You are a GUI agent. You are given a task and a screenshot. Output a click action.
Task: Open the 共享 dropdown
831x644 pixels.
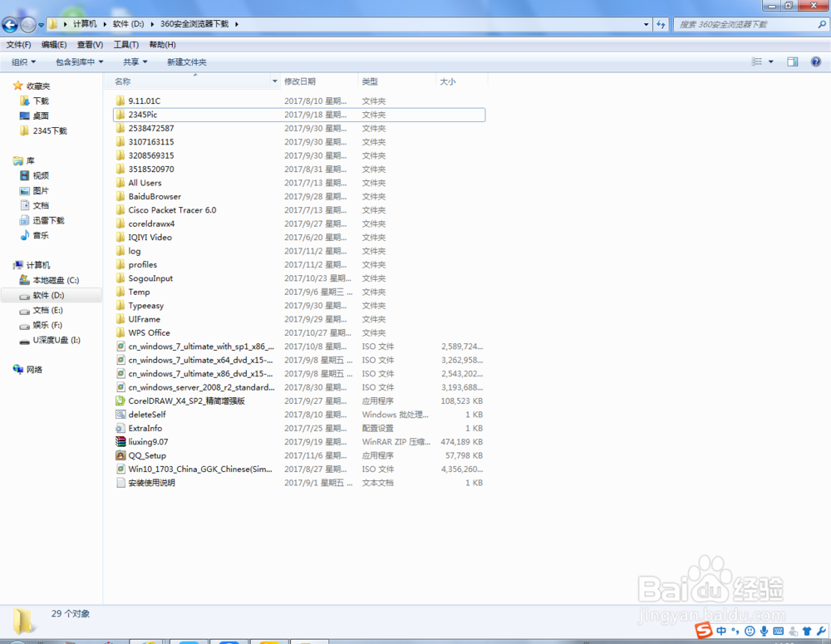coord(135,62)
